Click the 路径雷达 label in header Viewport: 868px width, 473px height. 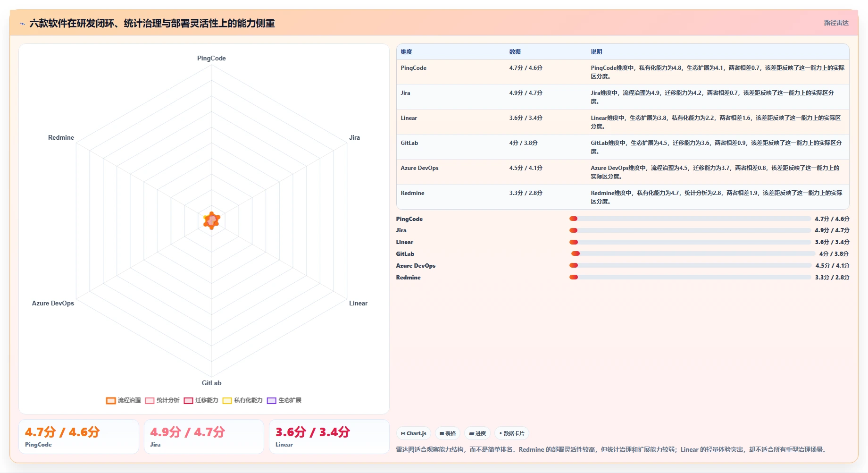pyautogui.click(x=836, y=23)
